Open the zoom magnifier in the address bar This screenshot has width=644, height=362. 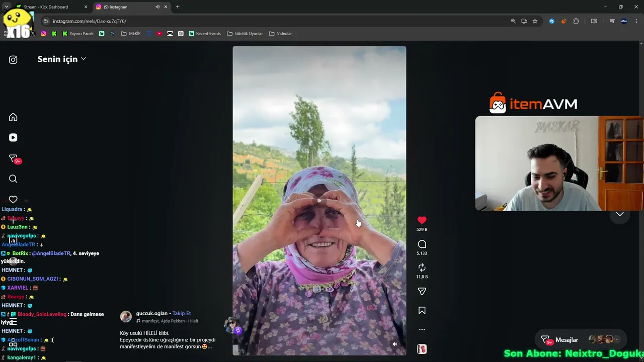513,21
